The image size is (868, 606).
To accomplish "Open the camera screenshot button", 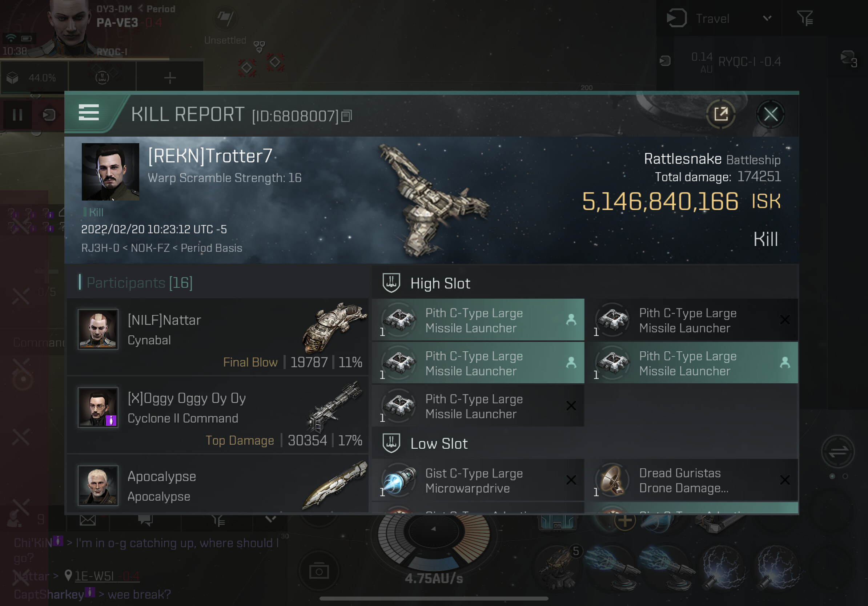I will (319, 571).
